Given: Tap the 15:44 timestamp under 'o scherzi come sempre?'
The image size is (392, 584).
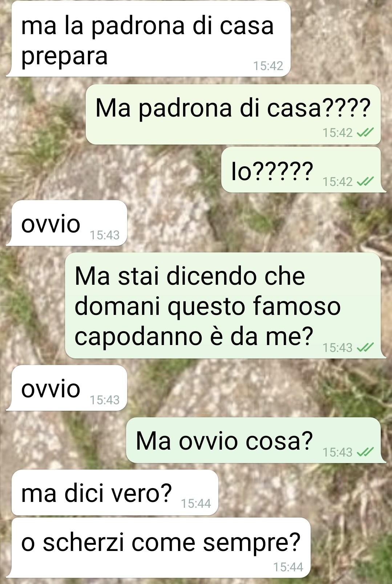Looking at the screenshot, I should click(x=288, y=567).
